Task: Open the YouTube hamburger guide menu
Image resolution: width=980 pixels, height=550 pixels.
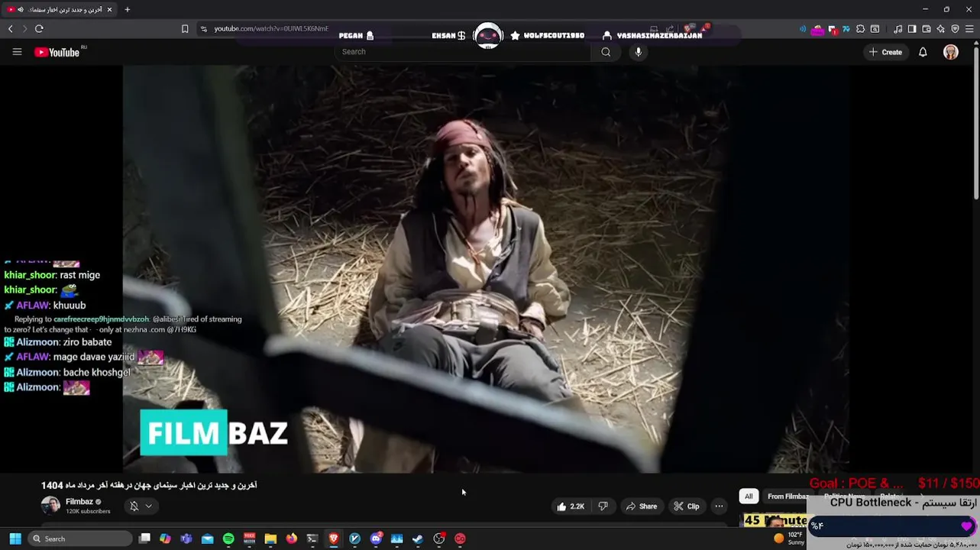Action: coord(17,52)
